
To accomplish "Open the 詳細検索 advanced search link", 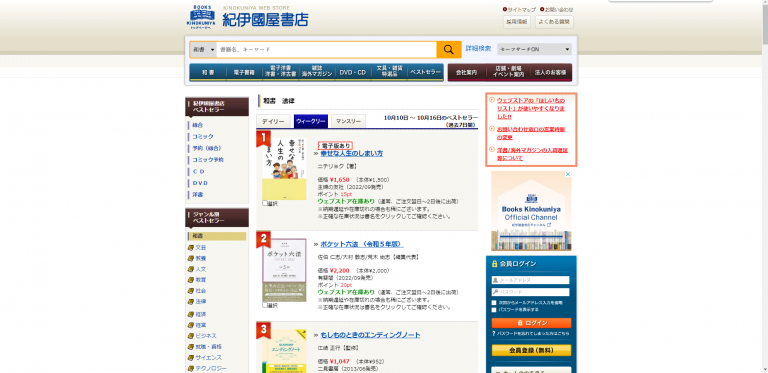I will [x=478, y=48].
